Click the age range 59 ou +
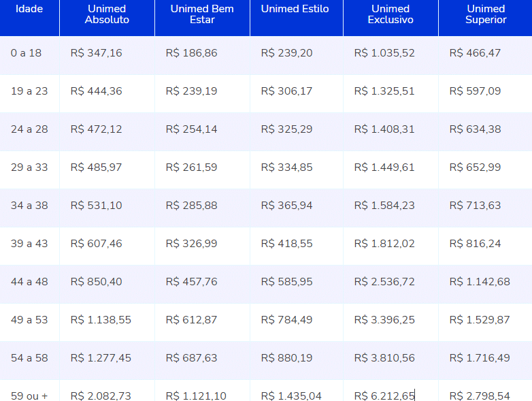This screenshot has height=401, width=532. [x=29, y=396]
